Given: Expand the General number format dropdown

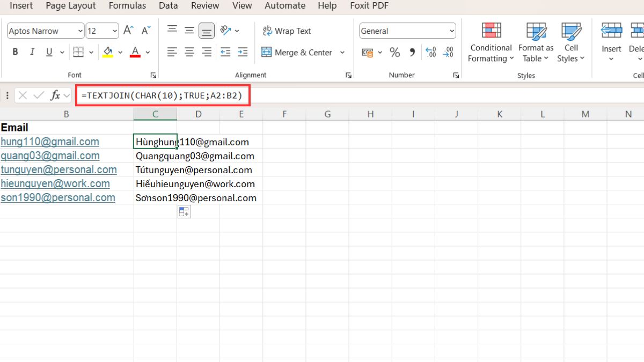Looking at the screenshot, I should (x=451, y=31).
